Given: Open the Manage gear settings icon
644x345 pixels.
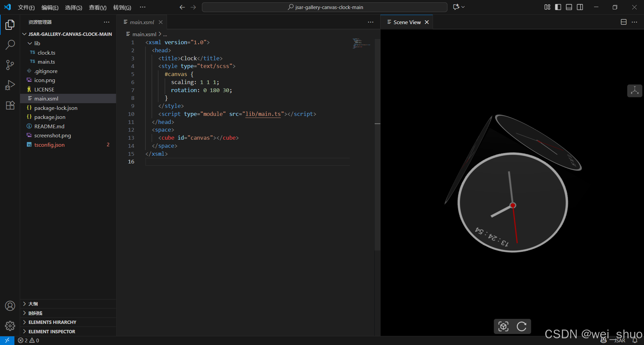Looking at the screenshot, I should click(10, 326).
